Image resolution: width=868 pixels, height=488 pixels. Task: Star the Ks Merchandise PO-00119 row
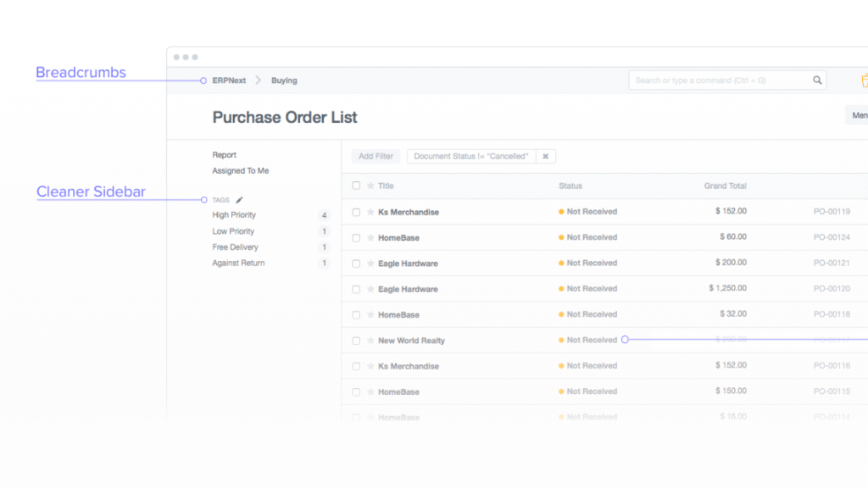coord(370,212)
